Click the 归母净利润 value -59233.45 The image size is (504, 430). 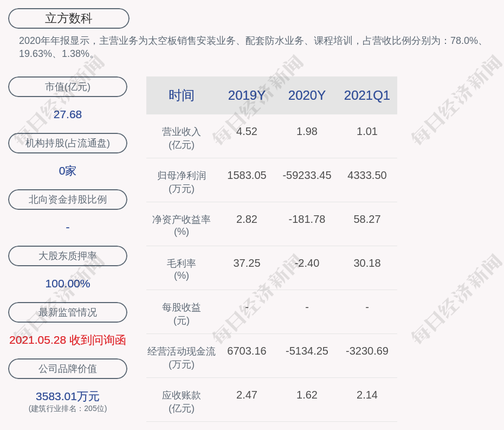[x=307, y=176]
